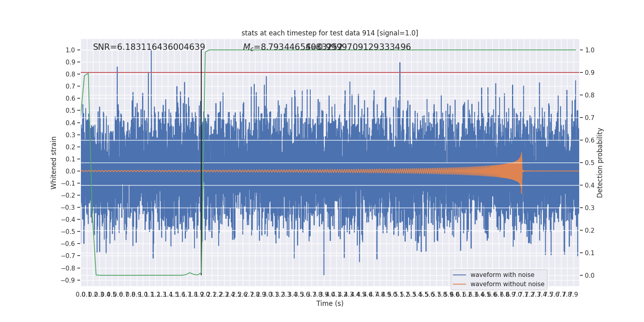This screenshot has height=322, width=644.
Task: Click the −0.9 tick label
Action: [68, 280]
